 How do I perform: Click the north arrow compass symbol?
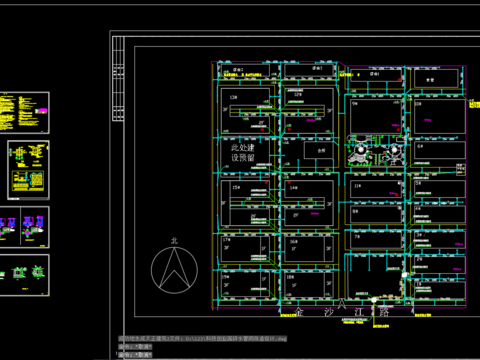pyautogui.click(x=174, y=270)
